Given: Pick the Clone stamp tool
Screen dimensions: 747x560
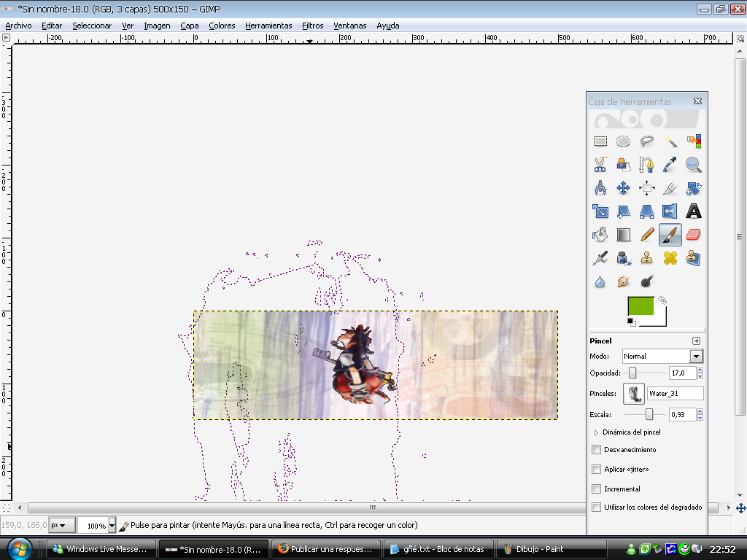Looking at the screenshot, I should point(646,258).
